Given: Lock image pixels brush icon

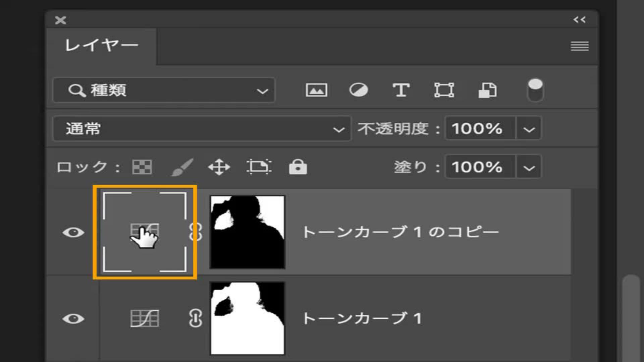Looking at the screenshot, I should 182,167.
